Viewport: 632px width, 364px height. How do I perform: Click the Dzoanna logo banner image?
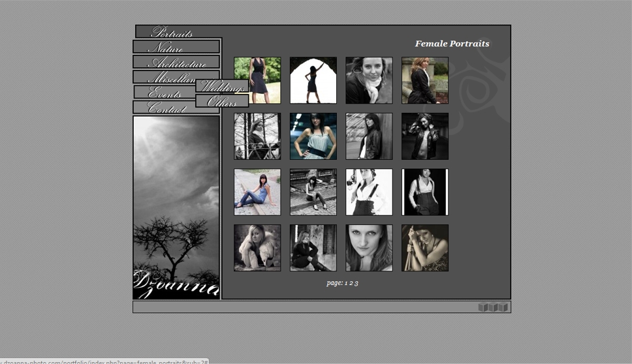pyautogui.click(x=176, y=207)
